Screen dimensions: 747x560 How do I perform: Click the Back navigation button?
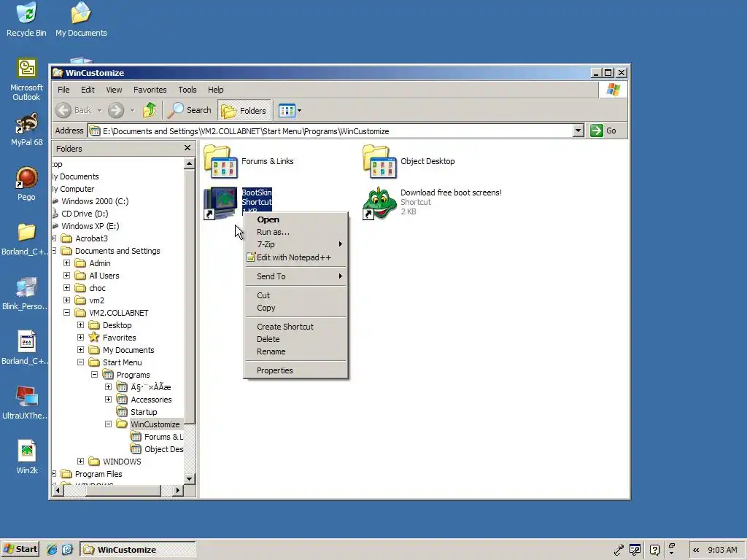[74, 110]
